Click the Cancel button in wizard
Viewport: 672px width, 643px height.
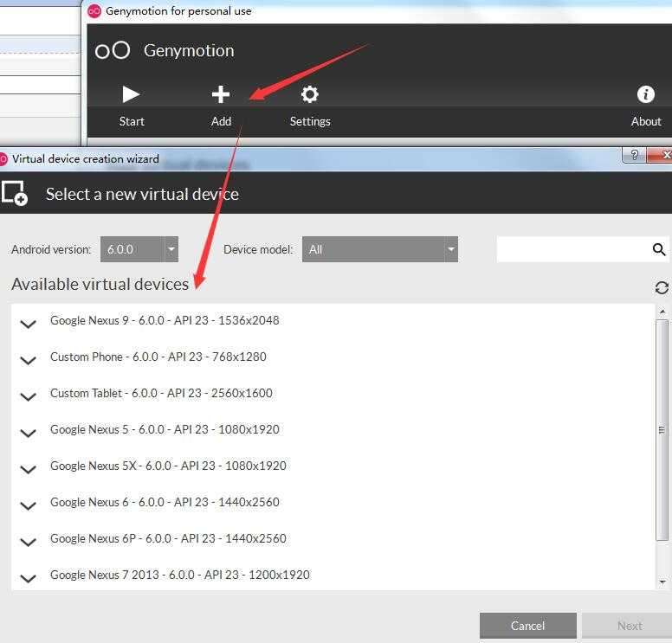[x=528, y=626]
